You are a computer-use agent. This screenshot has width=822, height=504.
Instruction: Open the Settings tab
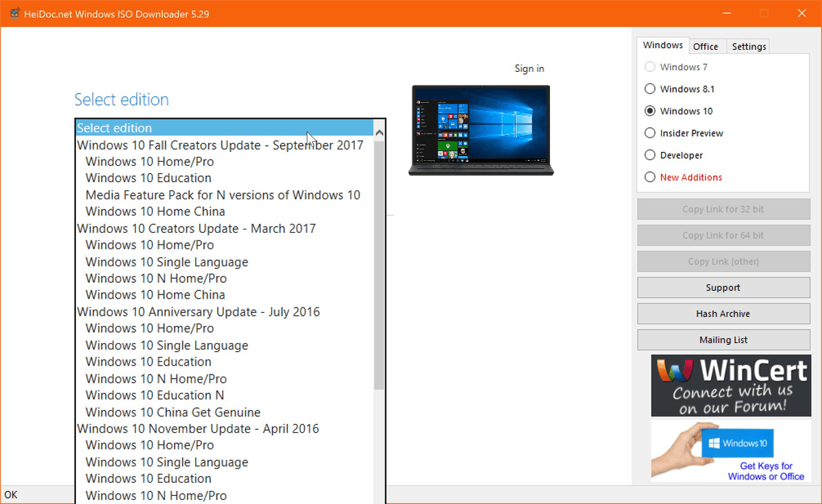[748, 46]
